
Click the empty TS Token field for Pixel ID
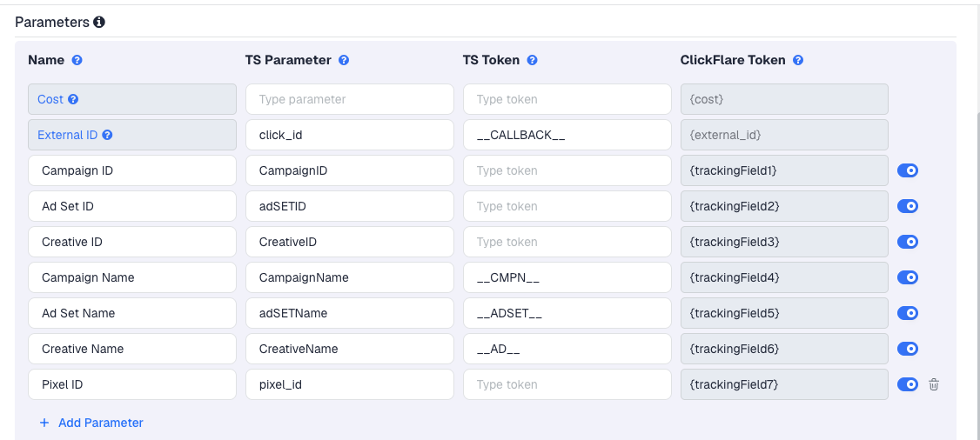point(567,384)
